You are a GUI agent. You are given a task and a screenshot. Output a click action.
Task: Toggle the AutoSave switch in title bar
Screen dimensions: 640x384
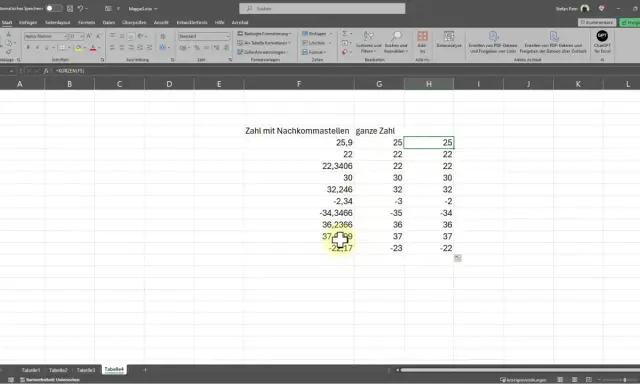[x=53, y=8]
